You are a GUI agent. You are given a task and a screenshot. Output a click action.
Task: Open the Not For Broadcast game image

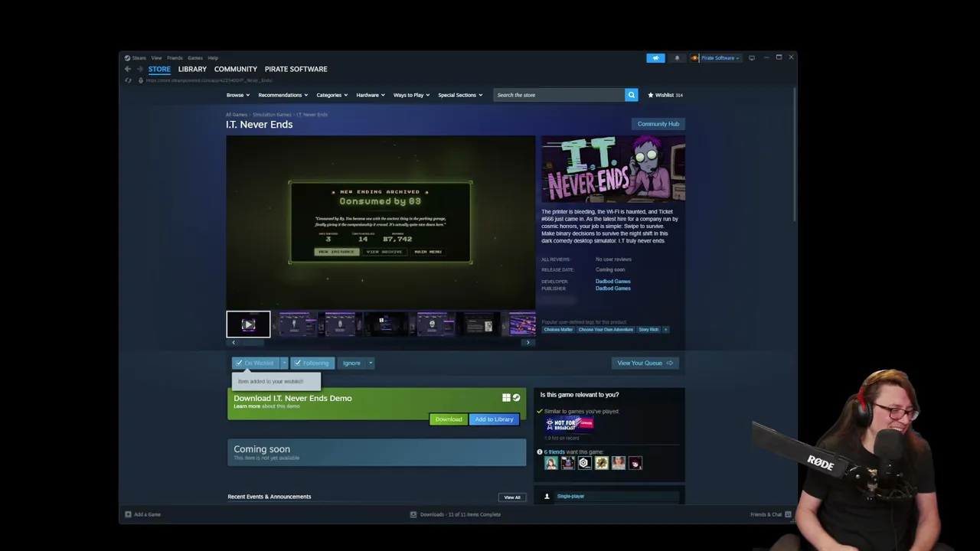(570, 424)
